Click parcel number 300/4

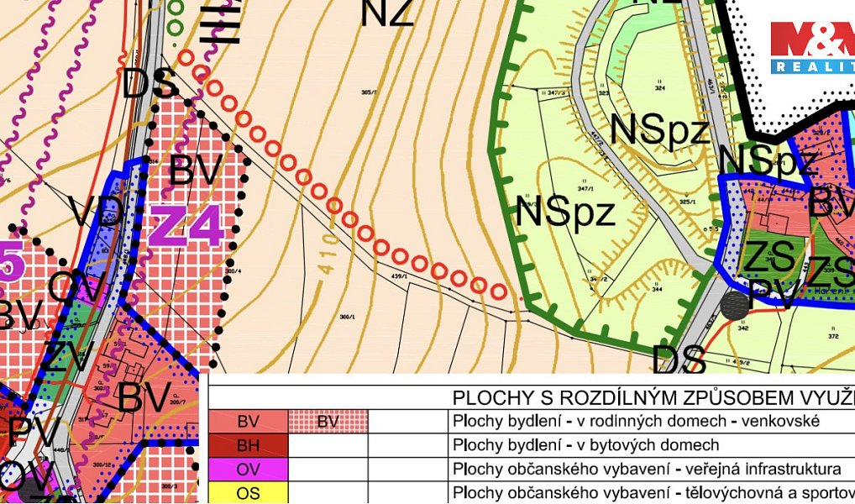pos(234,271)
